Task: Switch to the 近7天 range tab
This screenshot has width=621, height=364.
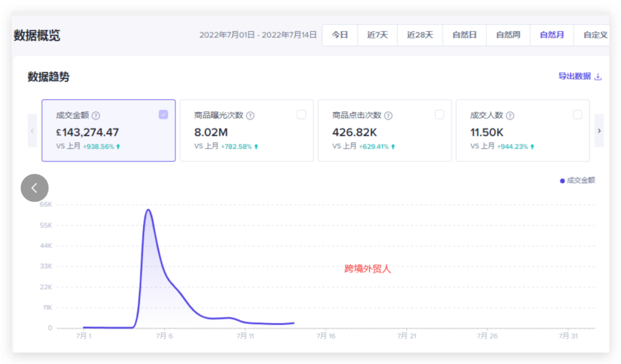Action: click(x=377, y=35)
